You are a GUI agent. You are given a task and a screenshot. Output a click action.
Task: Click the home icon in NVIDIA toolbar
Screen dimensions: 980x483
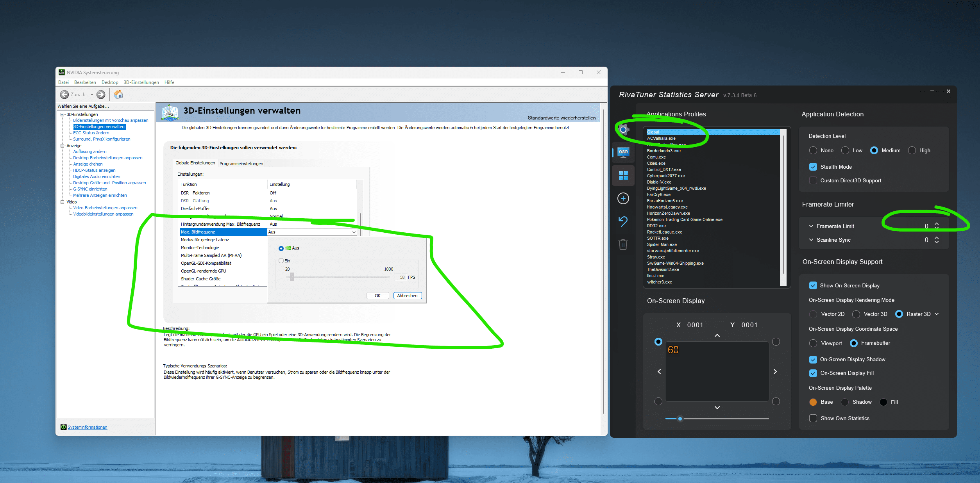pos(118,94)
